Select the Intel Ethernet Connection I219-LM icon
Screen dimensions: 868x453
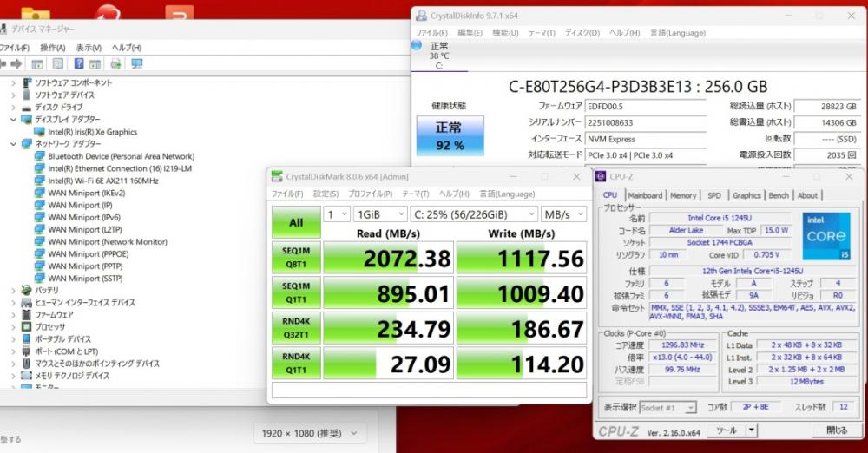click(x=39, y=168)
